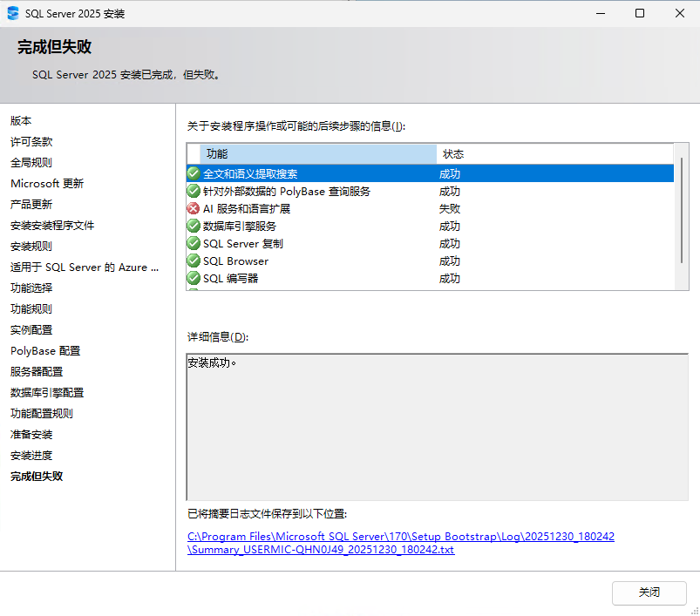Click green check icon for SQL Browser

tap(194, 261)
